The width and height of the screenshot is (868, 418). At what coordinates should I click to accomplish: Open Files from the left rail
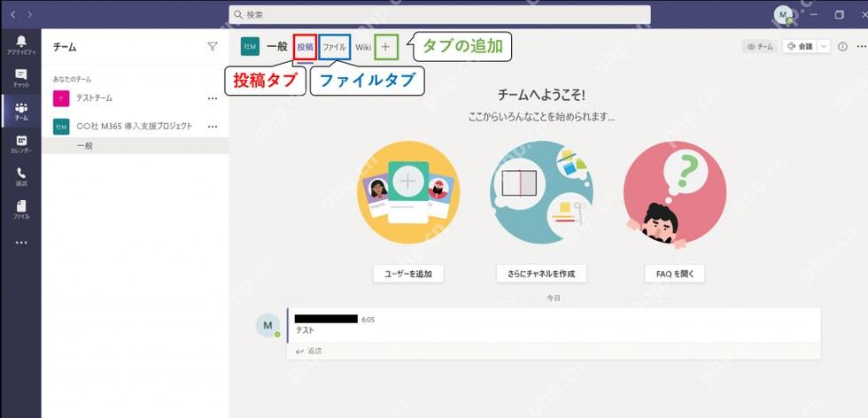21,209
